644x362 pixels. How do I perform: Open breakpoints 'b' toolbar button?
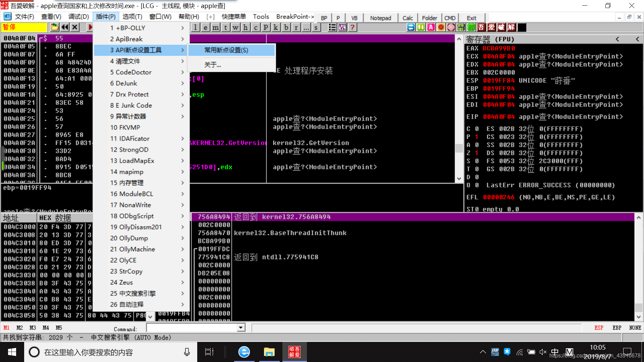[286, 27]
